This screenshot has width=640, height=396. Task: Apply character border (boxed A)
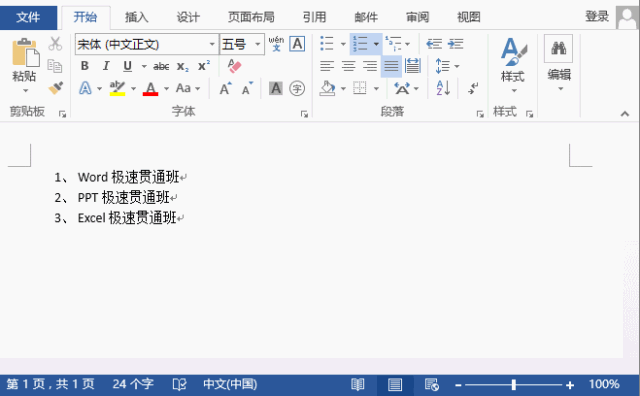(297, 44)
